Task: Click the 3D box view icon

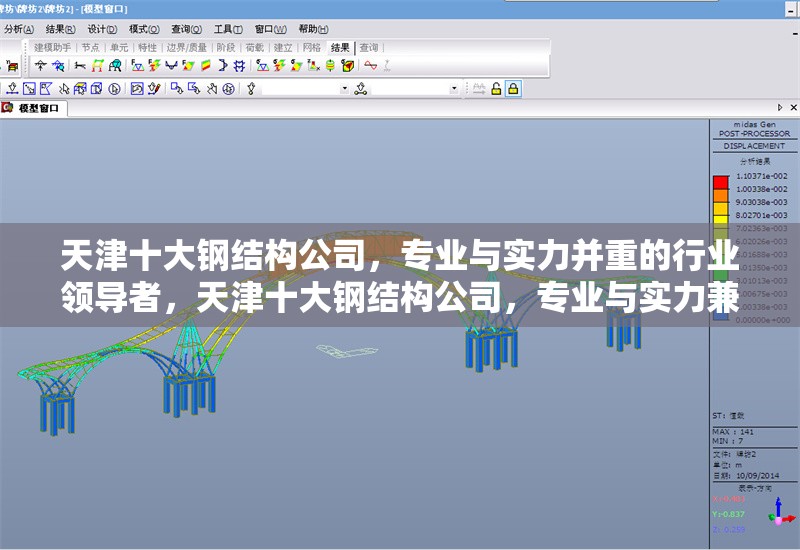Action: tap(96, 88)
